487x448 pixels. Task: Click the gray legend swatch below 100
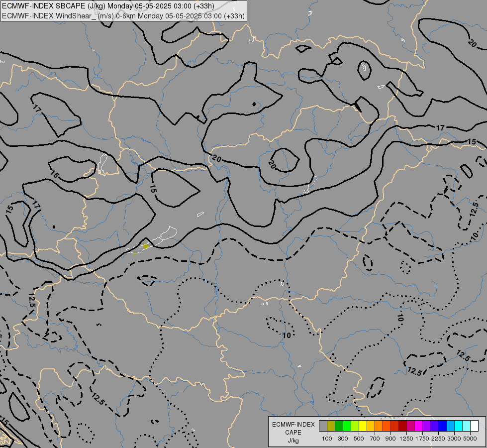tap(323, 426)
